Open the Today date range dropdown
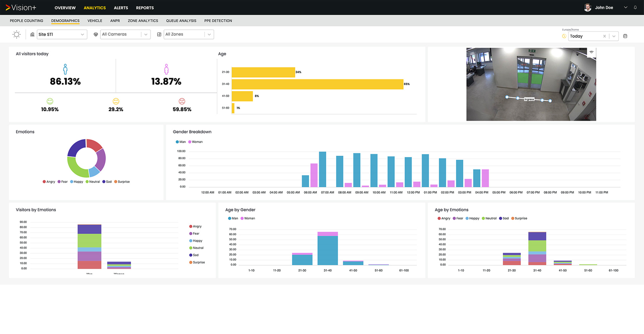 (614, 36)
